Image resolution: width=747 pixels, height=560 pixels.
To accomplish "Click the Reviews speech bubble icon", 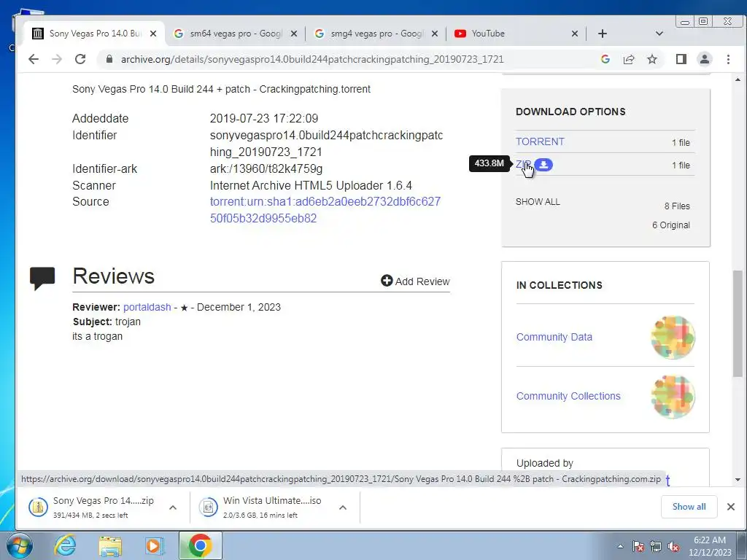I will (x=42, y=278).
